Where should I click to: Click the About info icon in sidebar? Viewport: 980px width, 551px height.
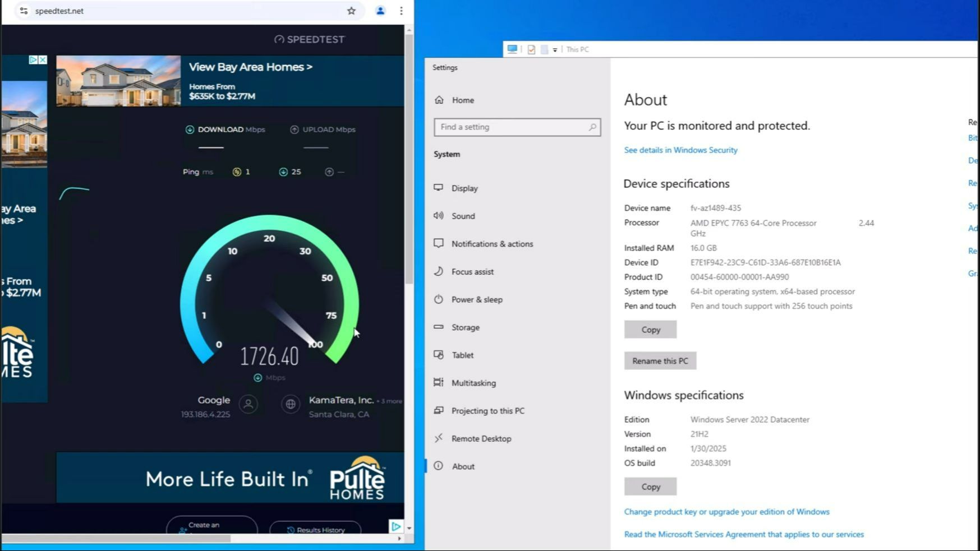click(x=439, y=466)
